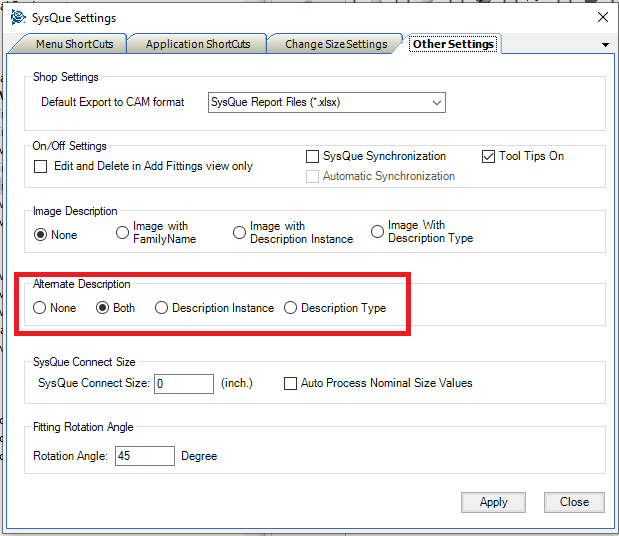Click the 'Default Export to CAM format' label
This screenshot has height=536, width=619.
pyautogui.click(x=113, y=102)
